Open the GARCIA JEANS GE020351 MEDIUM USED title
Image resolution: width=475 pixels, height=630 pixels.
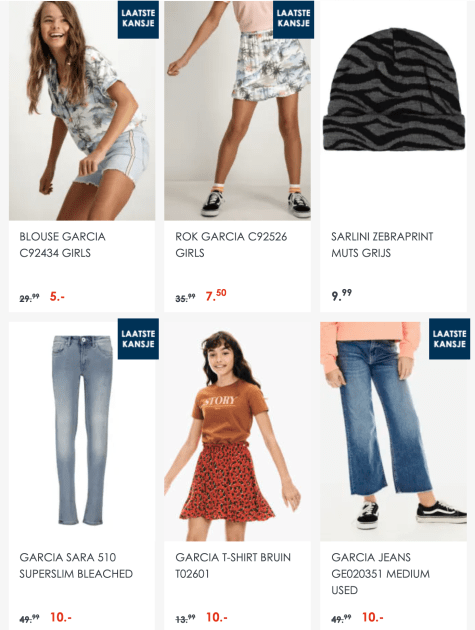pos(381,573)
